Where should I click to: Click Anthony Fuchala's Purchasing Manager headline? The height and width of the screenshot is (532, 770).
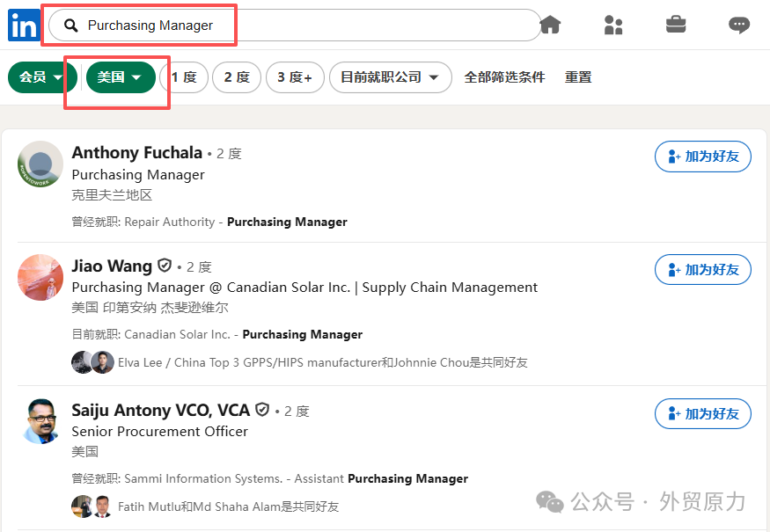138,175
